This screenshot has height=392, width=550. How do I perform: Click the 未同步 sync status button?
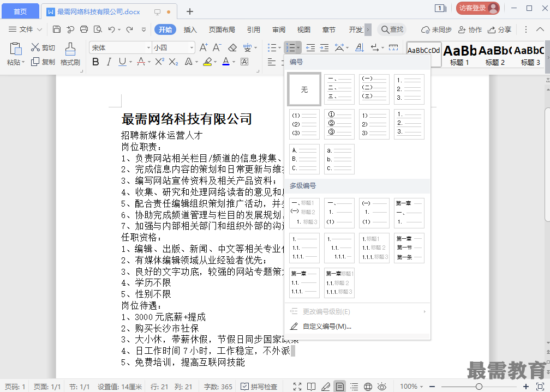pos(437,30)
